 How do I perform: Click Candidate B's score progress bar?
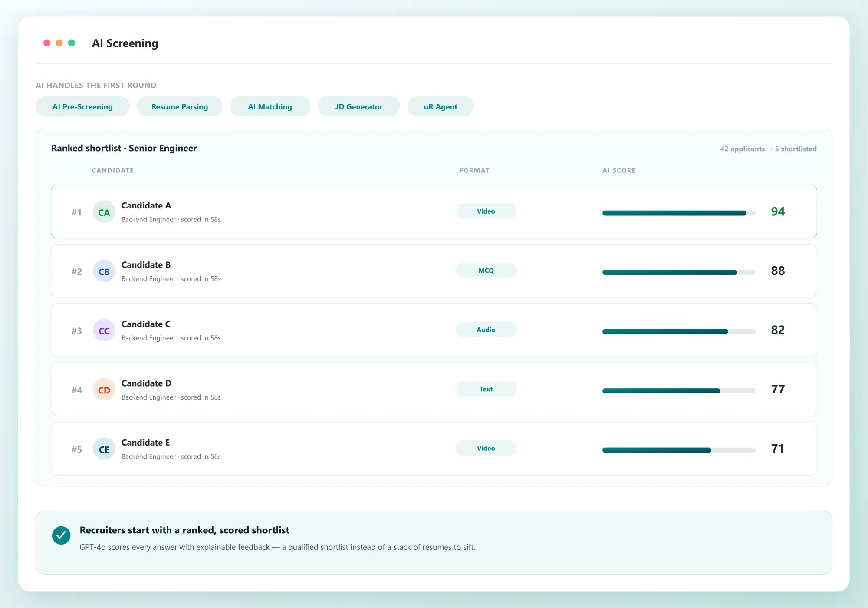[679, 272]
